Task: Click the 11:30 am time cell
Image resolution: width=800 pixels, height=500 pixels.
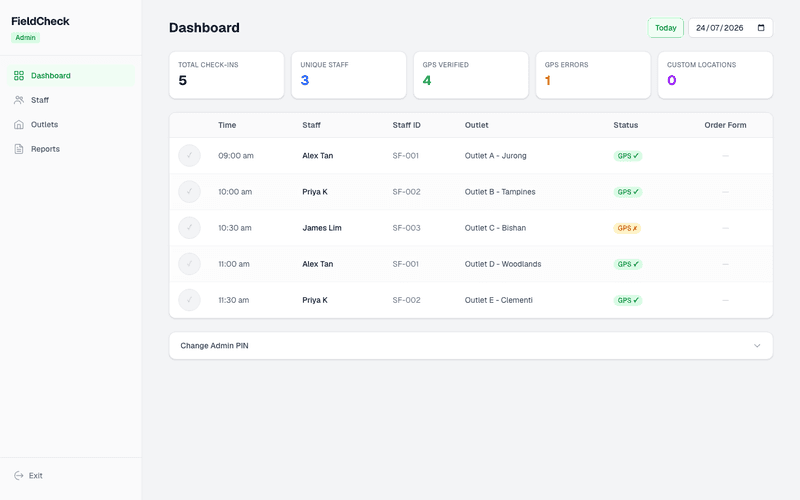Action: click(x=234, y=300)
